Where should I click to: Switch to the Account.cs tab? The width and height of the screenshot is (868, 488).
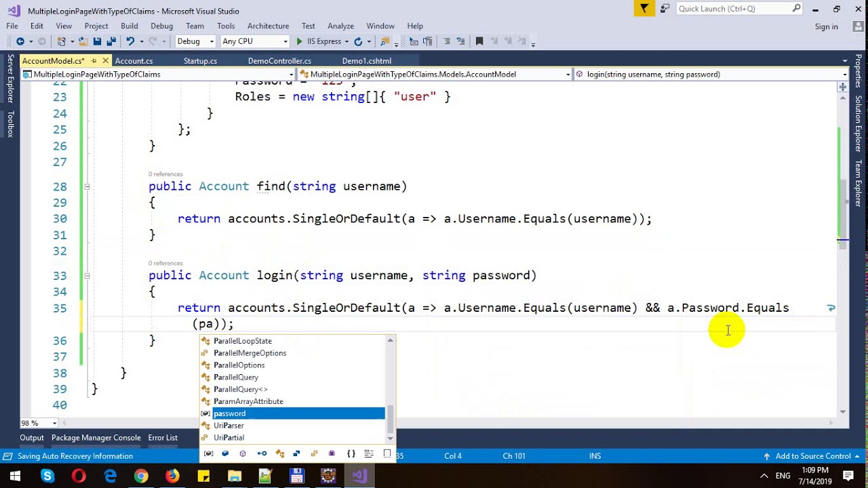tap(134, 61)
